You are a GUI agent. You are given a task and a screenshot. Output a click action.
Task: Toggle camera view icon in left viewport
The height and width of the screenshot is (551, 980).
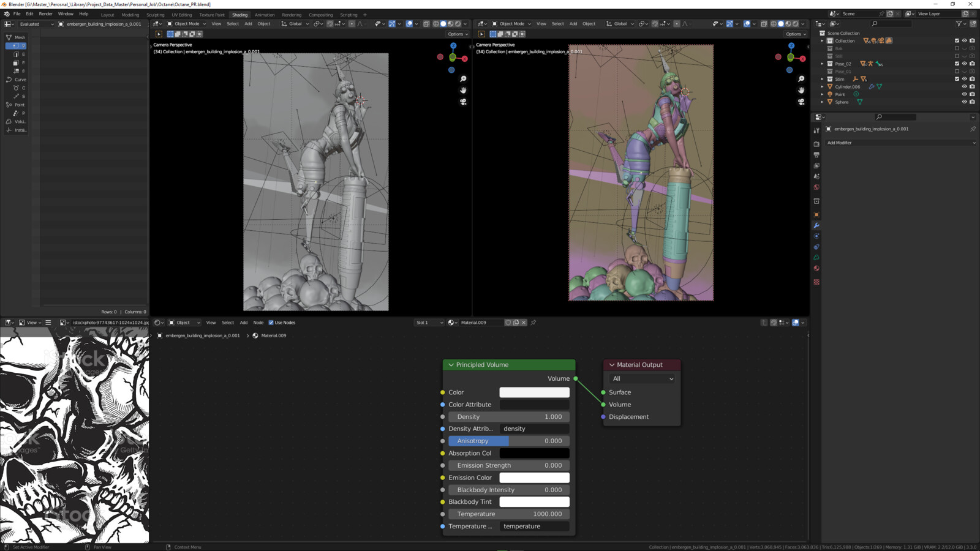(463, 102)
